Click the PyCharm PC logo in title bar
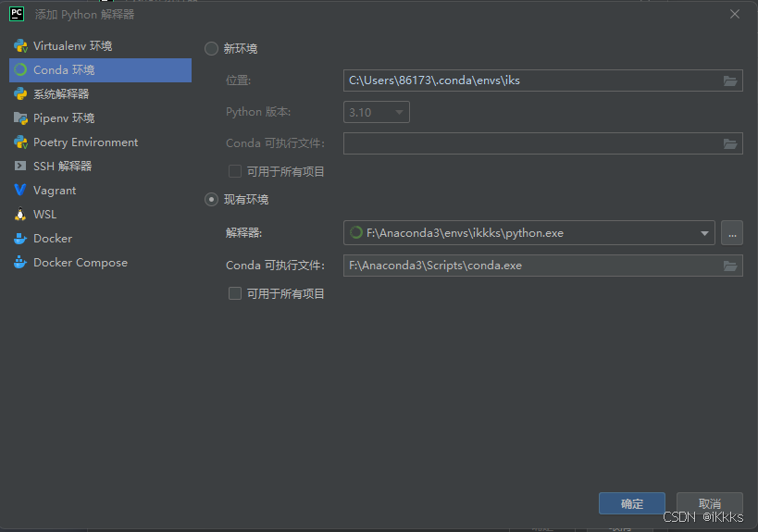 click(x=17, y=14)
